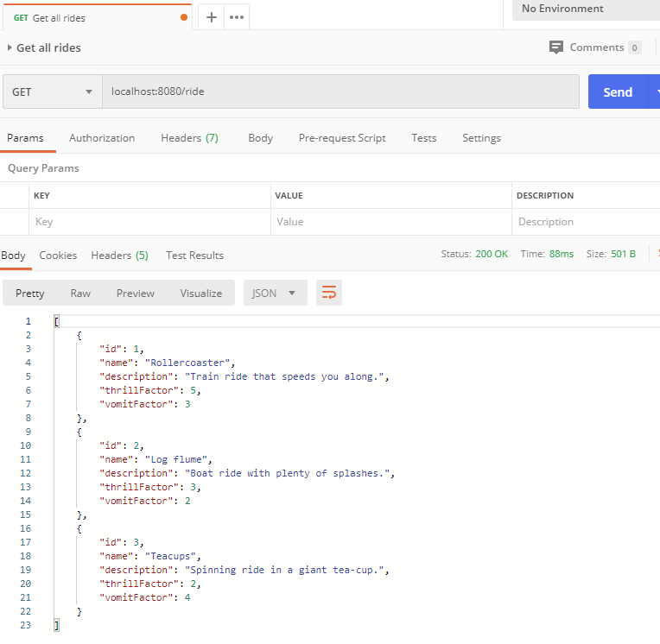Click the request URL field localhost:8080/ride

click(x=340, y=92)
